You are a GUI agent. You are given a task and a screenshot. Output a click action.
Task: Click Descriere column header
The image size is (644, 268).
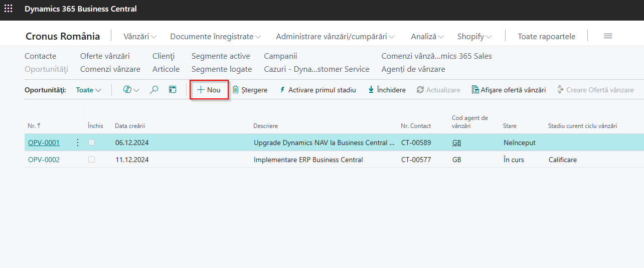pyautogui.click(x=265, y=126)
